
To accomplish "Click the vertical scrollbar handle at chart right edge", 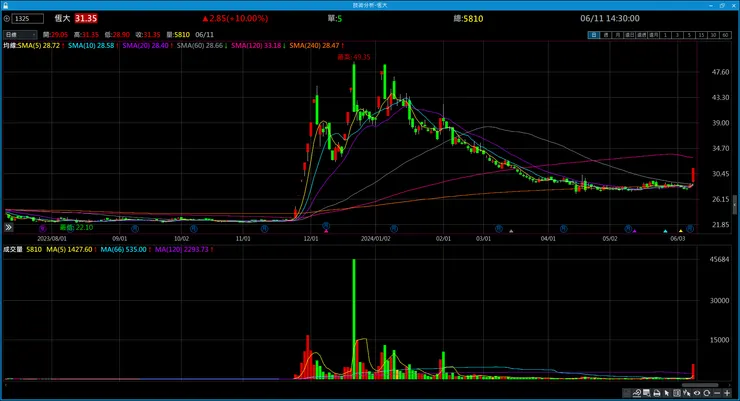I will click(734, 204).
